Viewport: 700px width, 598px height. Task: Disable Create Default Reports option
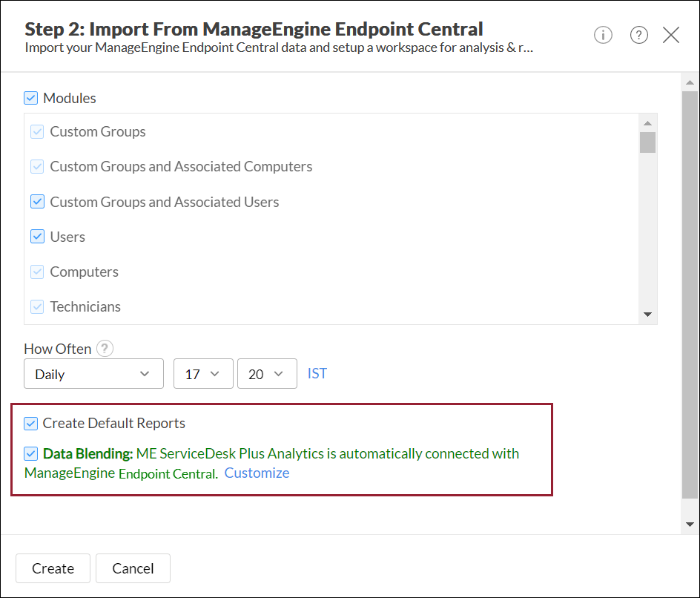click(x=30, y=424)
